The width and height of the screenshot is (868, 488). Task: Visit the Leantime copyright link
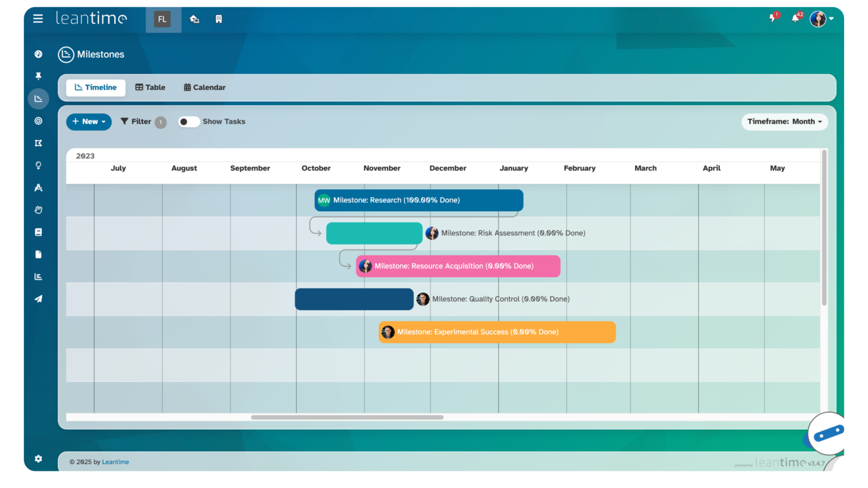(x=115, y=461)
